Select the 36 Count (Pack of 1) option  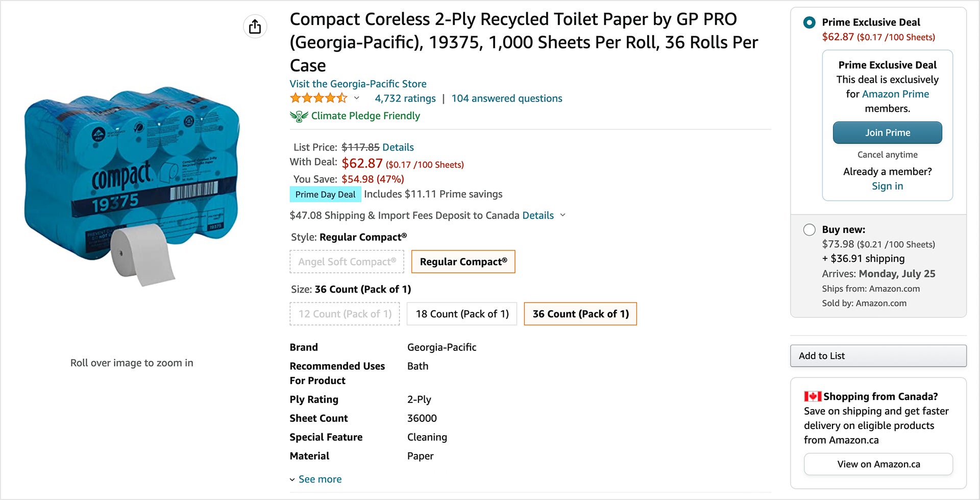(580, 314)
